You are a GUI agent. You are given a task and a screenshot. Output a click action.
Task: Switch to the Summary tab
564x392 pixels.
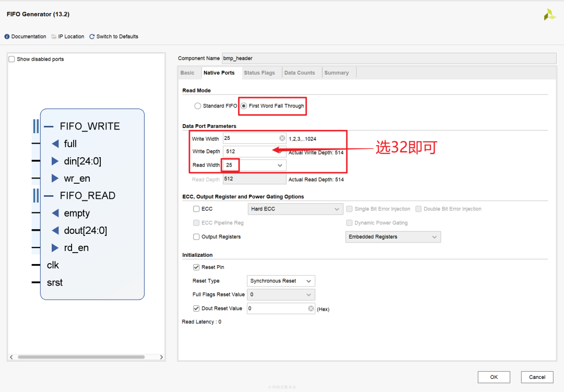tap(337, 73)
